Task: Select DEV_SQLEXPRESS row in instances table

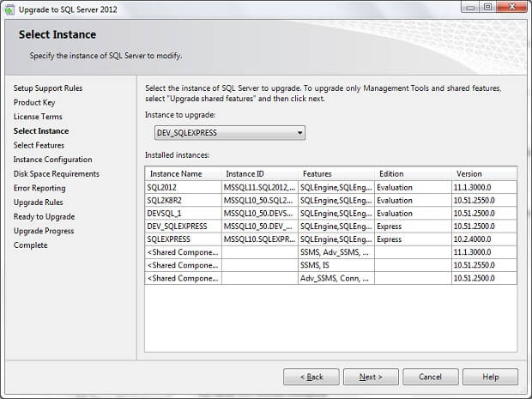Action: tap(331, 227)
